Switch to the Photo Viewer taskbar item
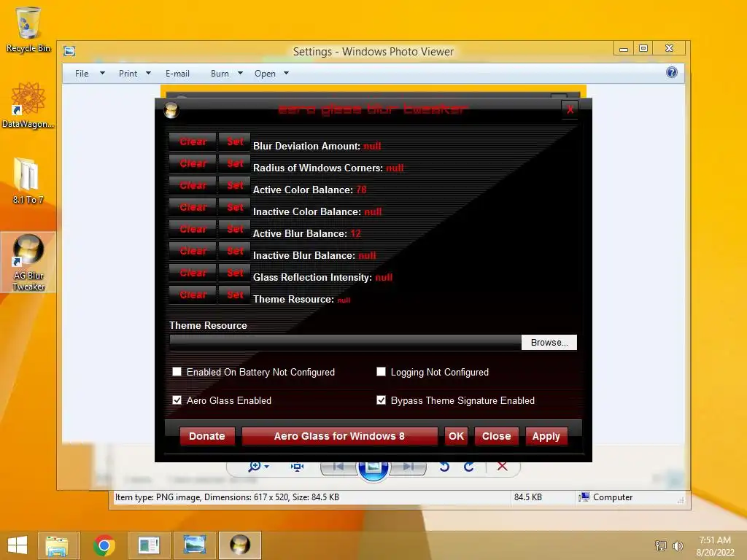Image resolution: width=747 pixels, height=560 pixels. coord(194,545)
